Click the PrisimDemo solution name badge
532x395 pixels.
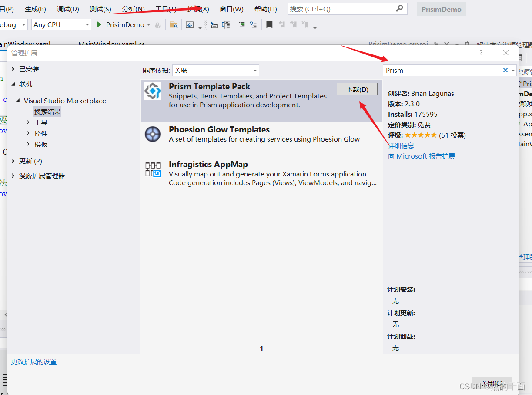tap(442, 9)
